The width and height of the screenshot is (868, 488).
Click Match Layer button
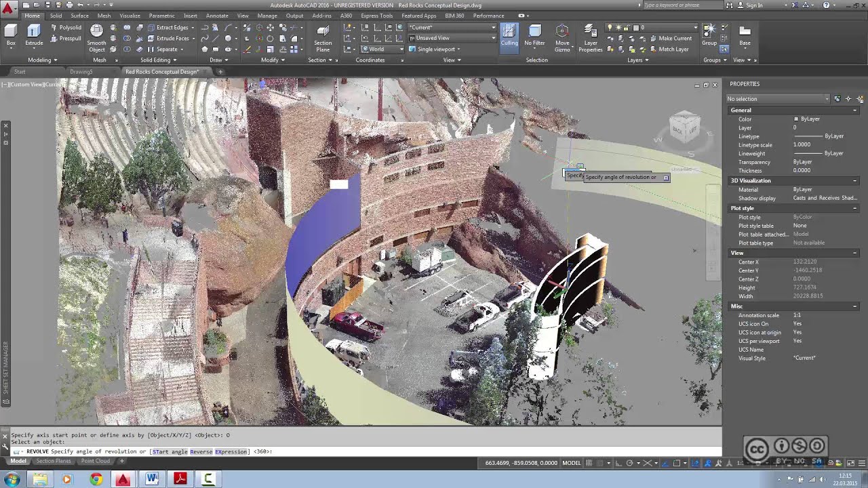pyautogui.click(x=669, y=49)
